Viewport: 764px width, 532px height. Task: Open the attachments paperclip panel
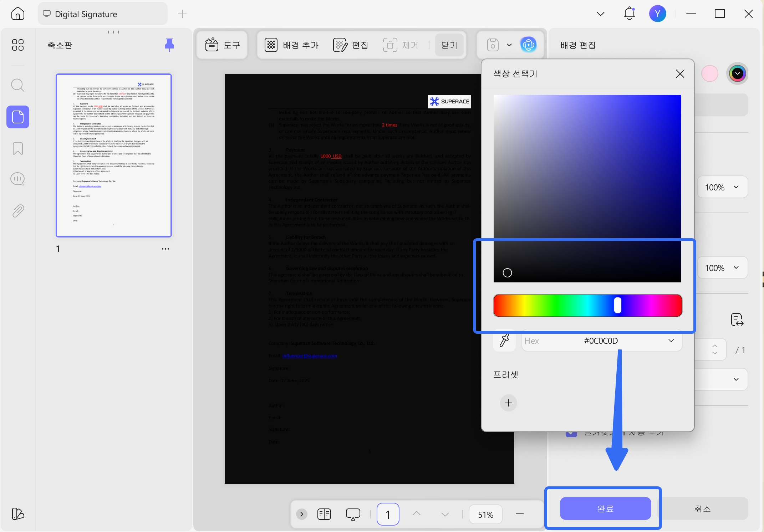pos(18,211)
